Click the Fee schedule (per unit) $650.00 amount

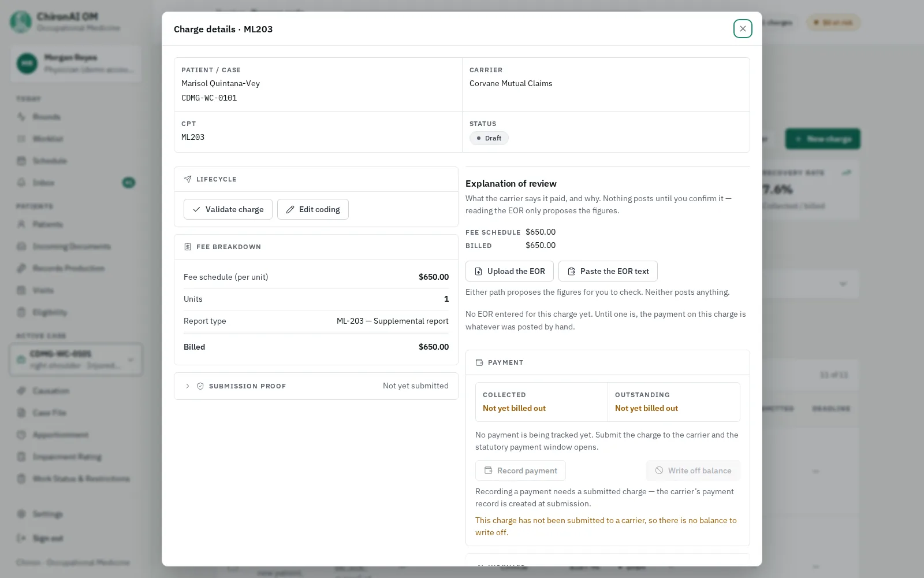click(x=434, y=277)
